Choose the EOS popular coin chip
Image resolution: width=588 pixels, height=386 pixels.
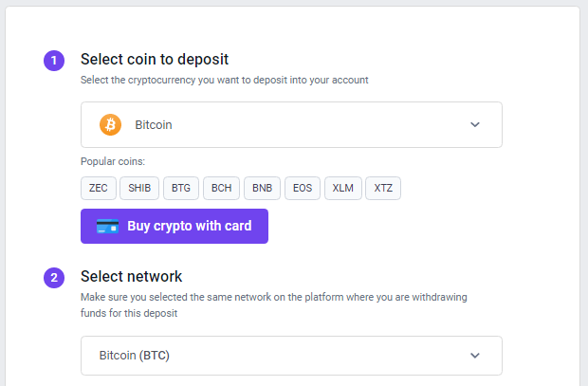pos(303,188)
